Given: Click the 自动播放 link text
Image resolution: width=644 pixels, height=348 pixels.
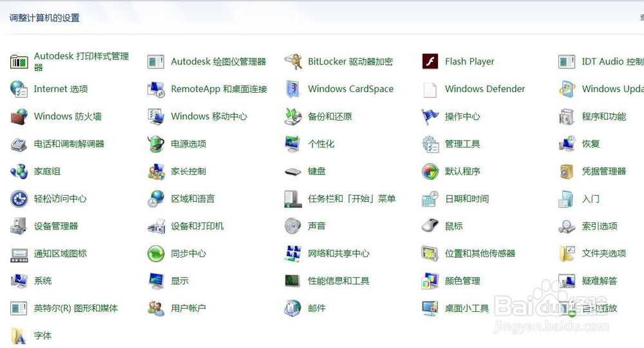Looking at the screenshot, I should coord(599,309).
